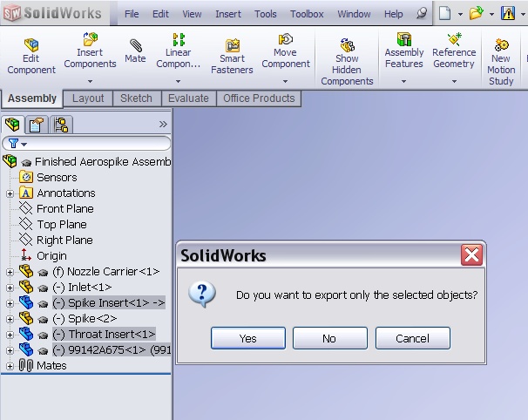Open the Insert menu
528x420 pixels.
(228, 14)
